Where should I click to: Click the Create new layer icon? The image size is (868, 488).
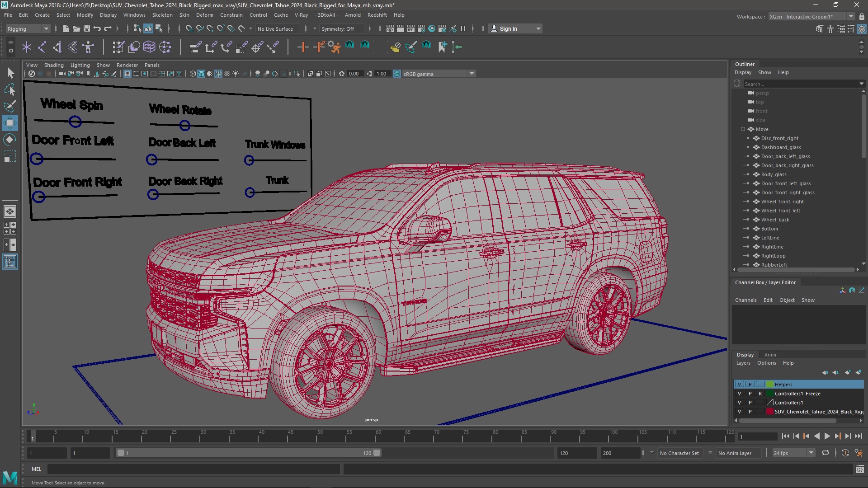[x=848, y=372]
